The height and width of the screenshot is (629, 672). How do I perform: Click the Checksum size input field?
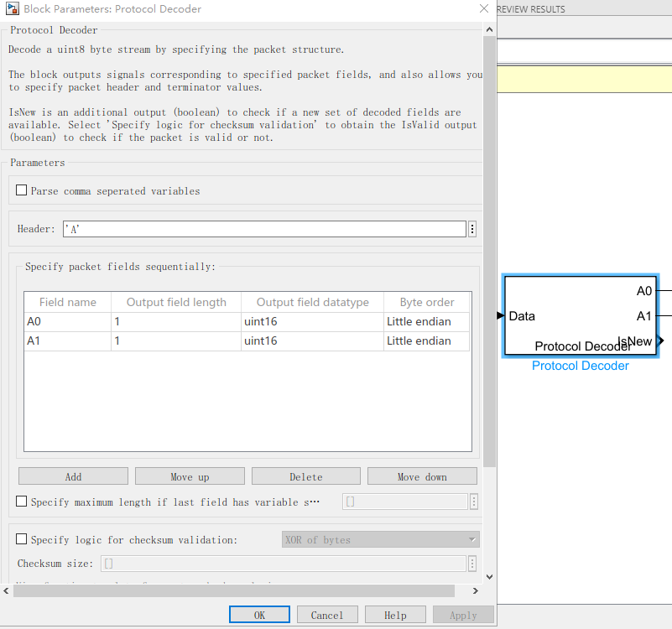(x=284, y=564)
